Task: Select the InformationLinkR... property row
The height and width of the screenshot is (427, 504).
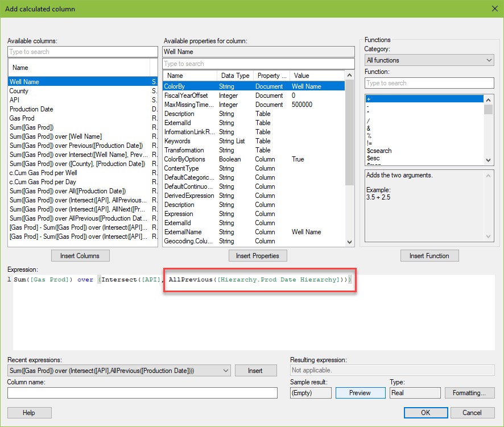Action: coord(254,132)
